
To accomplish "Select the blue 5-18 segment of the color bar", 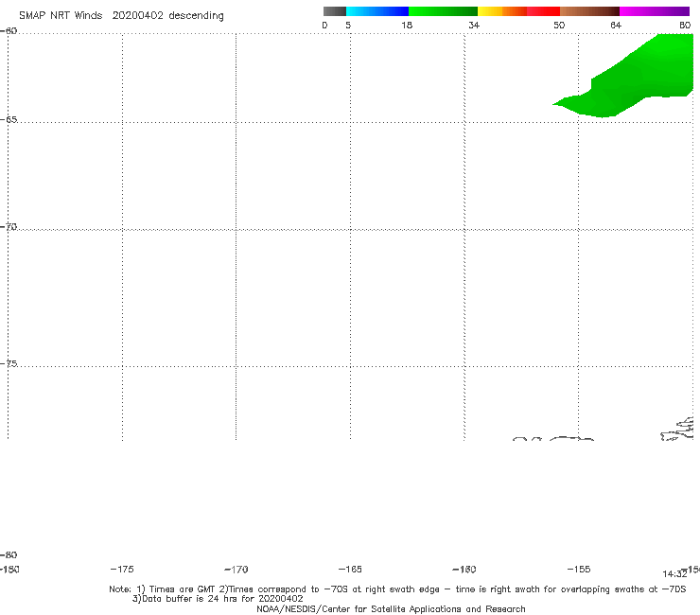I will (x=377, y=11).
